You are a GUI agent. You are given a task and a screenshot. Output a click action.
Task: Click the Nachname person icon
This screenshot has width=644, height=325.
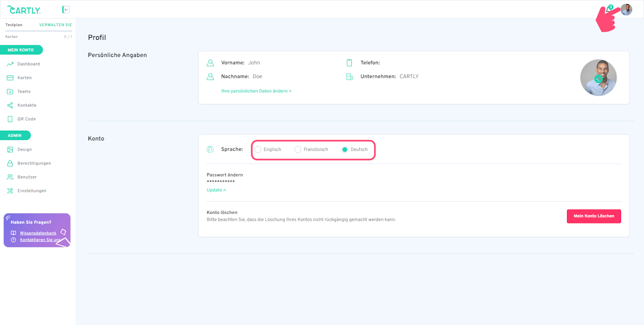210,76
